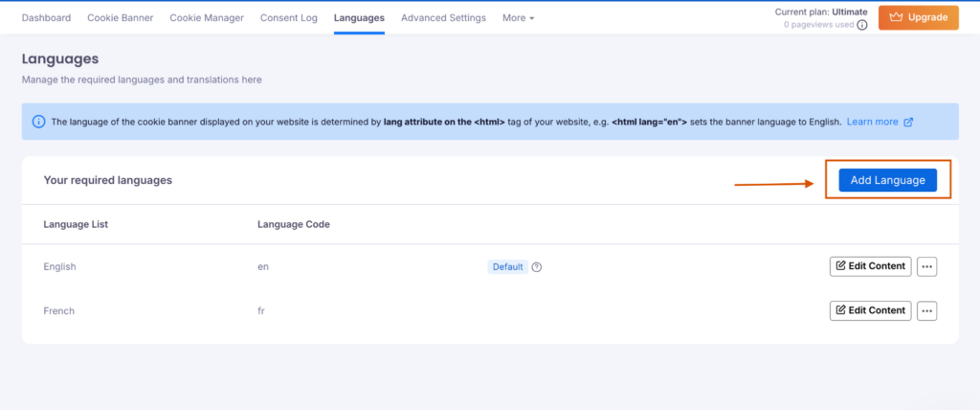Open the Cookie Banner tab
The height and width of the screenshot is (410, 980).
pos(120,18)
